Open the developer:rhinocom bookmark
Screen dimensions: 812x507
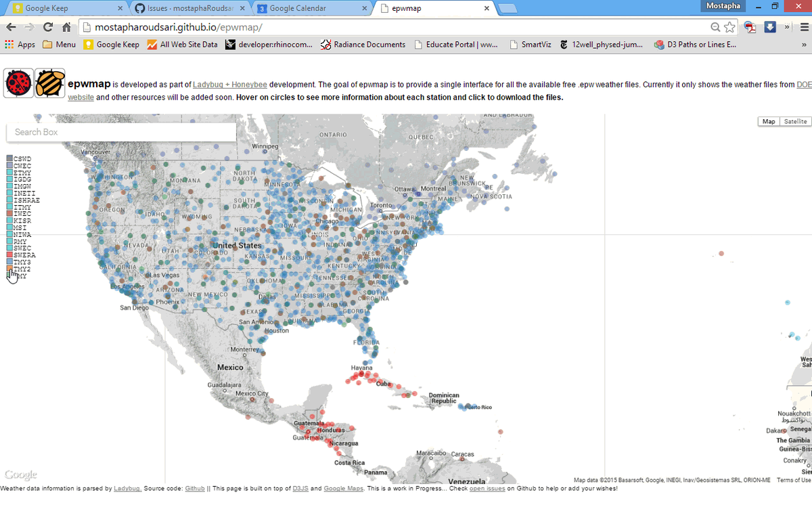pos(269,45)
